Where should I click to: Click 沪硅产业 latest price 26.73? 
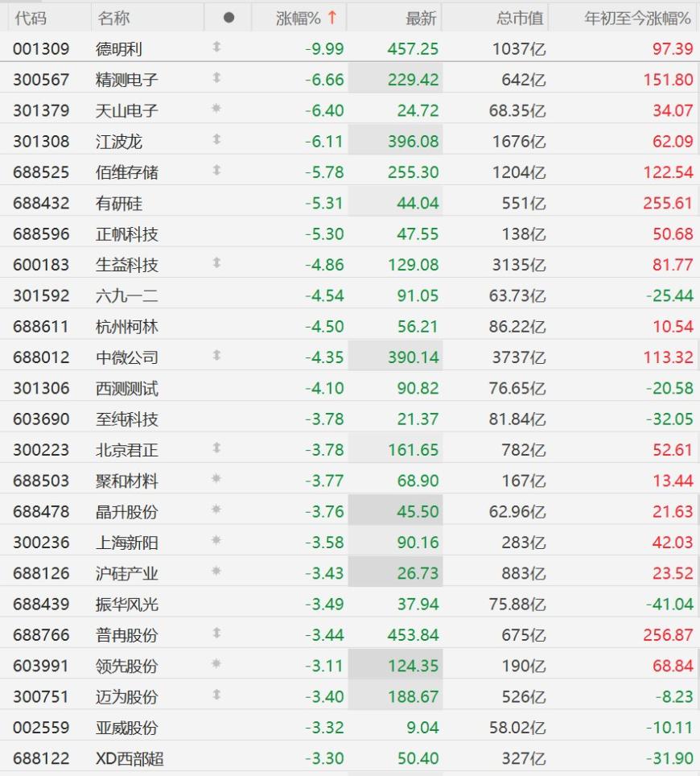click(x=418, y=573)
